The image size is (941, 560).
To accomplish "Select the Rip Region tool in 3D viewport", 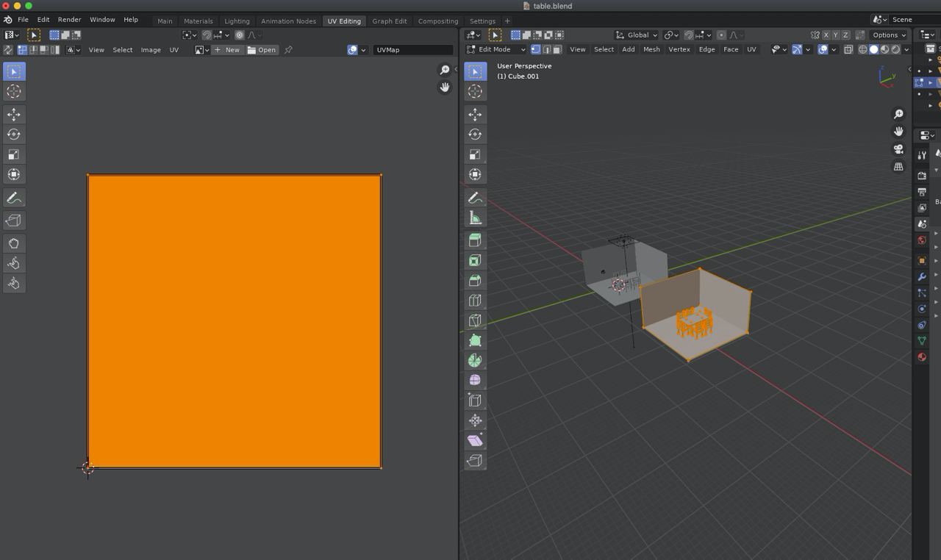I will (x=475, y=460).
